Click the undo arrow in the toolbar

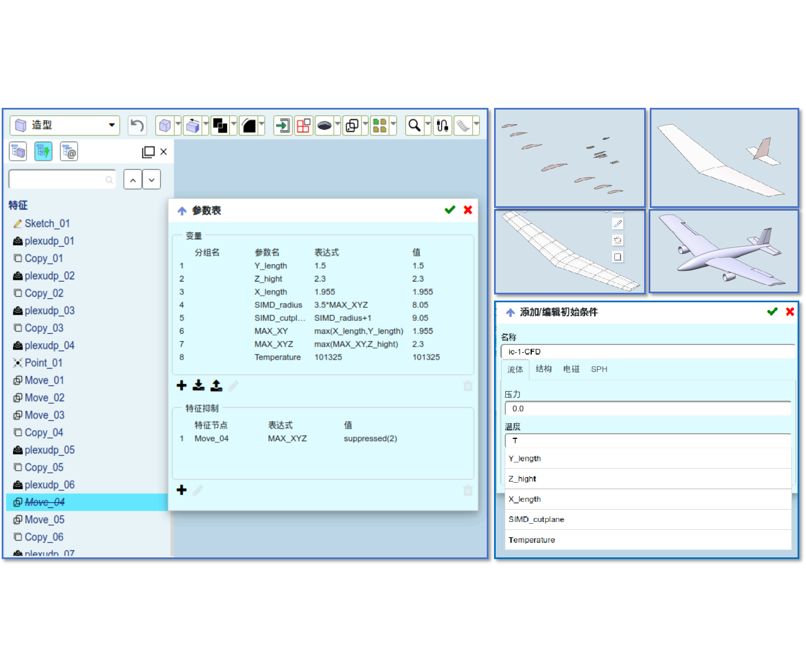137,125
